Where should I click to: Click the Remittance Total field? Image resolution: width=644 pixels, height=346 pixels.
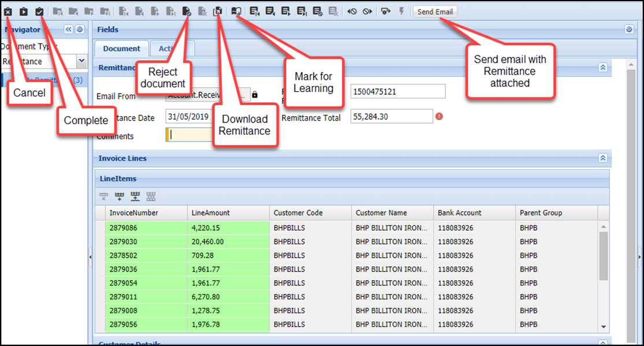(391, 117)
